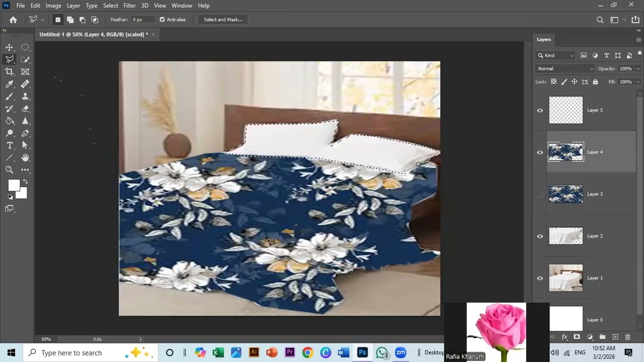This screenshot has width=644, height=362.
Task: Create a new layer group folder
Action: pyautogui.click(x=602, y=337)
